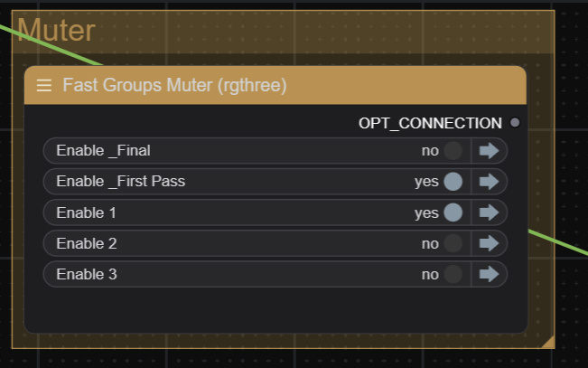Navigate to group 1 with its arrow icon
588x368 pixels.
pos(489,212)
